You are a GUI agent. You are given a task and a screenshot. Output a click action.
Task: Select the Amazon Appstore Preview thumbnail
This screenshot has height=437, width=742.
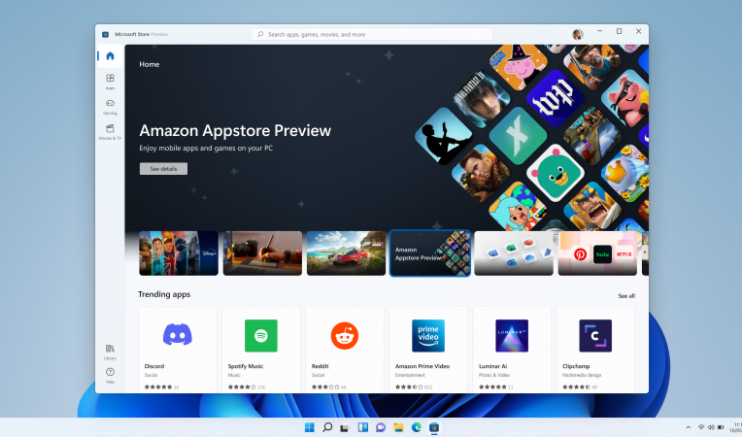point(430,253)
